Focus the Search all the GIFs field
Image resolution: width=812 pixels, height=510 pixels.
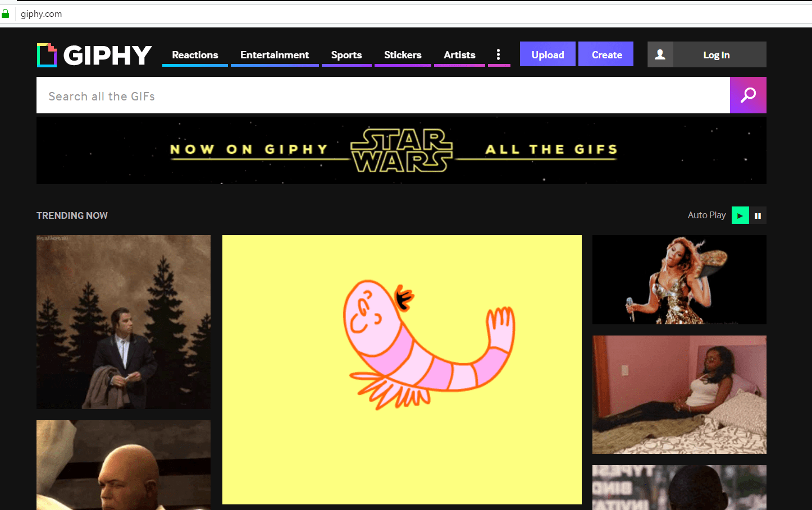click(x=383, y=95)
